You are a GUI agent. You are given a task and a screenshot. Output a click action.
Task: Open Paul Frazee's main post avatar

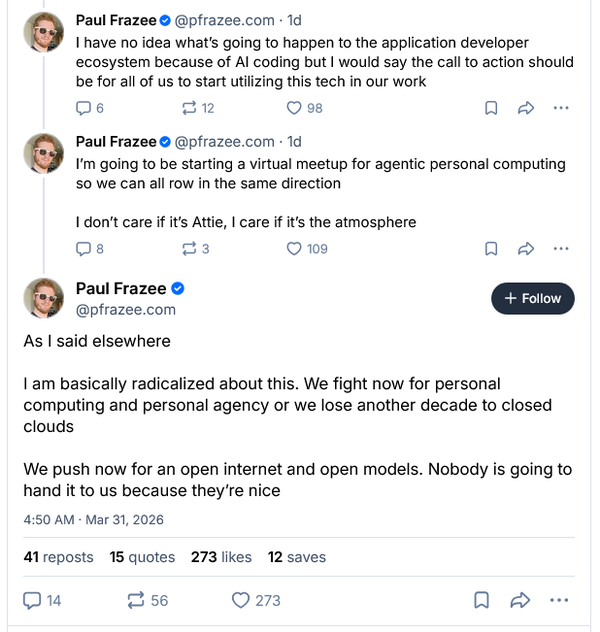click(44, 298)
